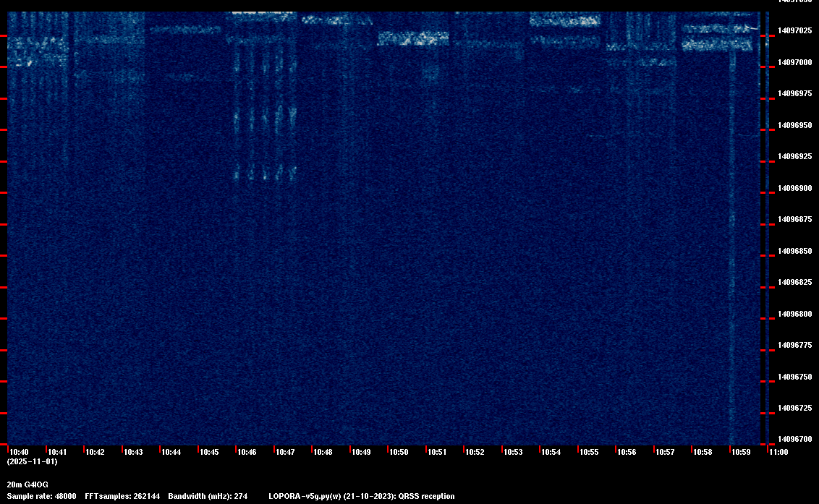This screenshot has height=504, width=819.
Task: Click frequency label 14096950
Action: point(795,125)
